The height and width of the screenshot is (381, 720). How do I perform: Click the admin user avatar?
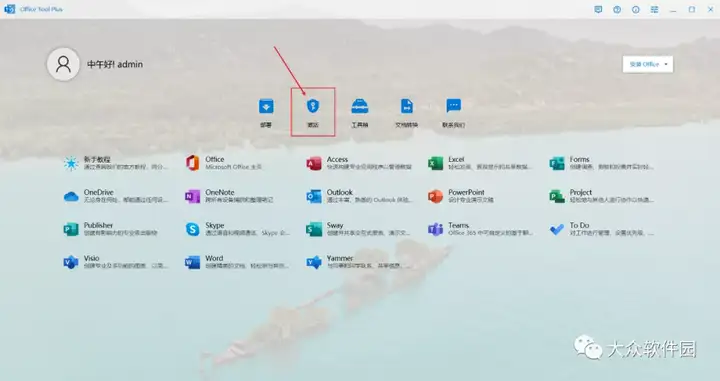pos(63,64)
